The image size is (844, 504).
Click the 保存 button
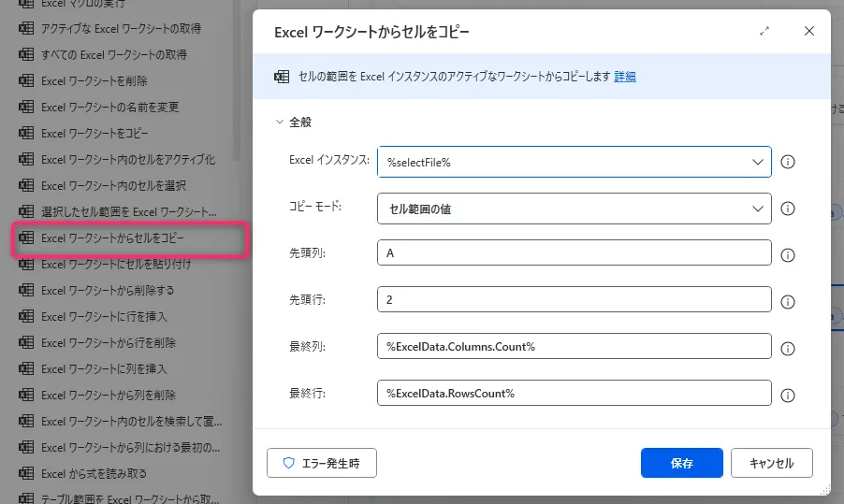coord(681,463)
